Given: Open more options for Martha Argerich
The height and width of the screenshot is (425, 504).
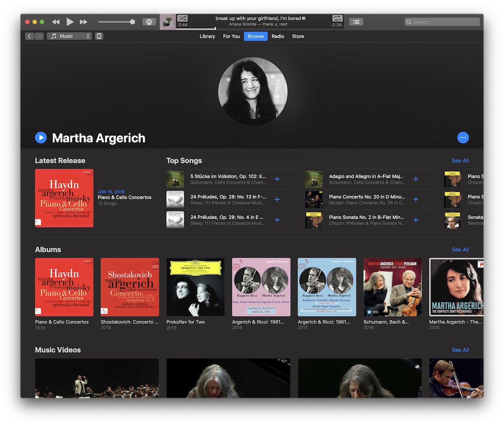Looking at the screenshot, I should tap(463, 137).
